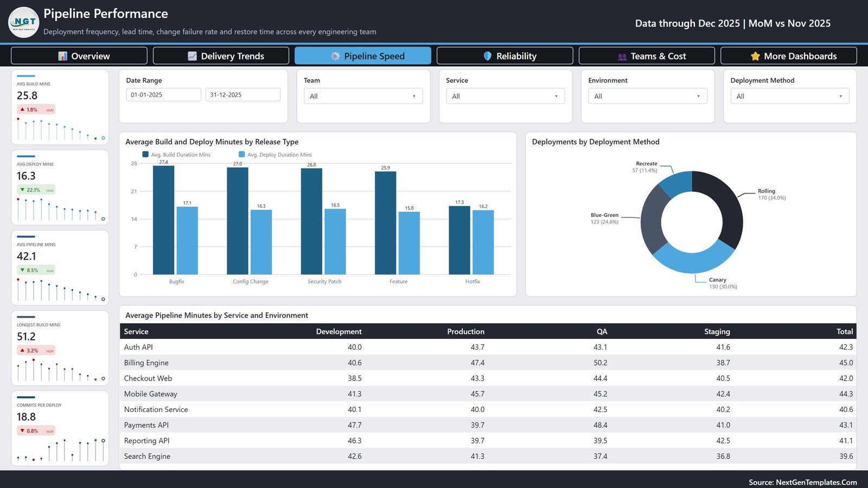Viewport: 868px width, 488px height.
Task: Click the Longest Build Mins value 51.2
Action: [x=26, y=336]
